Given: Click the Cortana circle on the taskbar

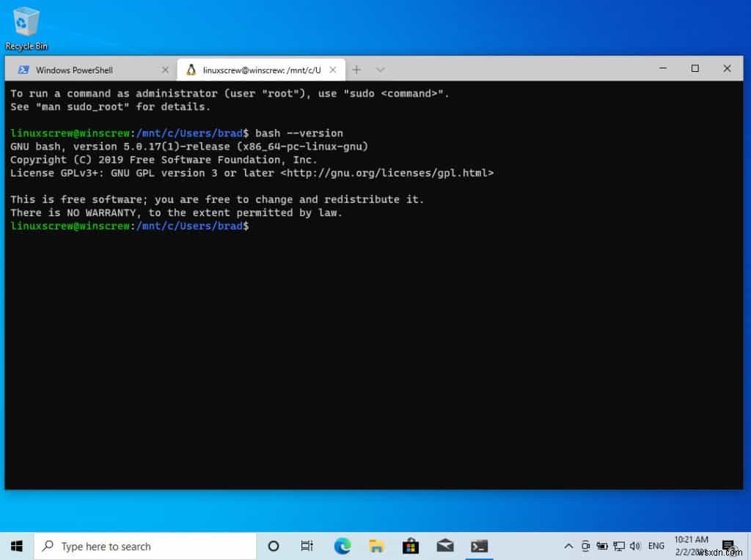Looking at the screenshot, I should [273, 545].
